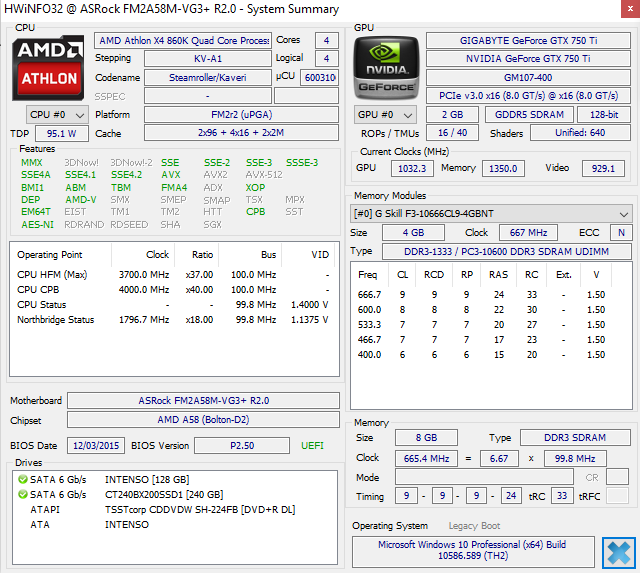The image size is (640, 573).
Task: Click the TDP value 95.1 W
Action: coord(62,133)
